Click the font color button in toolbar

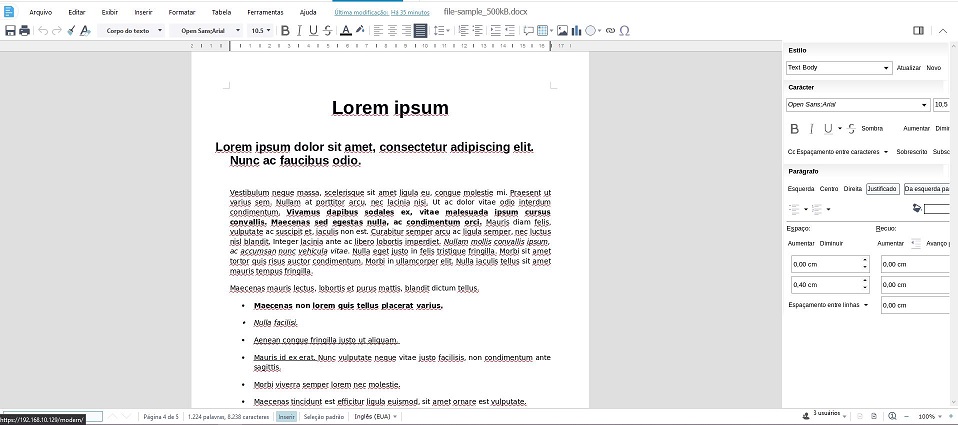click(345, 31)
